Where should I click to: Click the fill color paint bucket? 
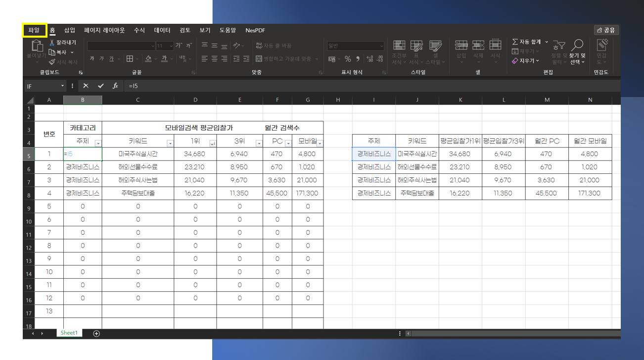(x=148, y=58)
